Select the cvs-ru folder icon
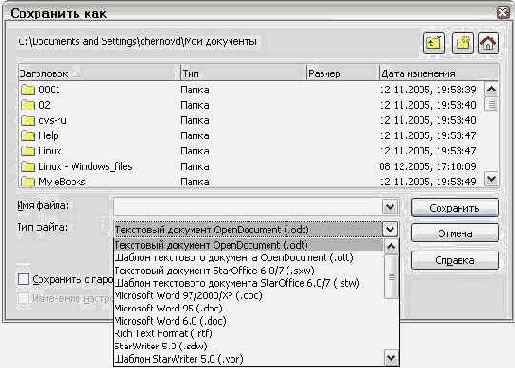 28,121
